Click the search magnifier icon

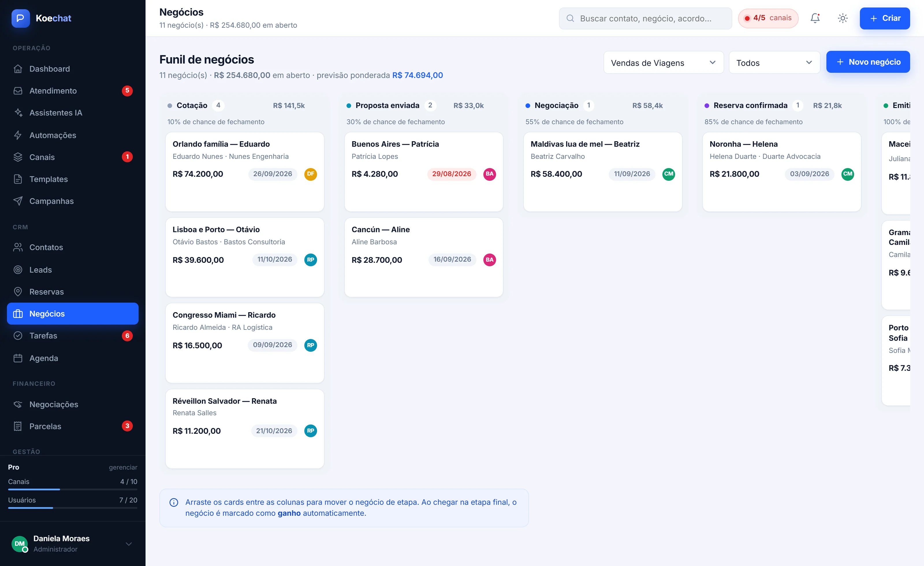[570, 18]
